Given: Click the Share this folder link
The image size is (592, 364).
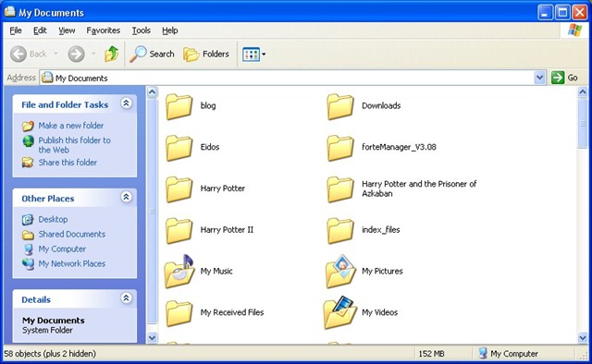Looking at the screenshot, I should [68, 163].
